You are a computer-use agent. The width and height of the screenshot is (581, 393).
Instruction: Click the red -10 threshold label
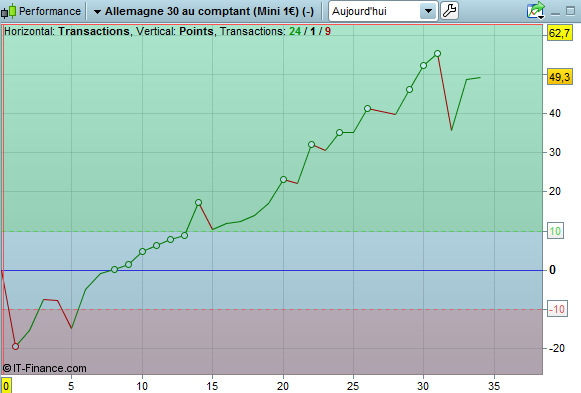click(x=557, y=309)
